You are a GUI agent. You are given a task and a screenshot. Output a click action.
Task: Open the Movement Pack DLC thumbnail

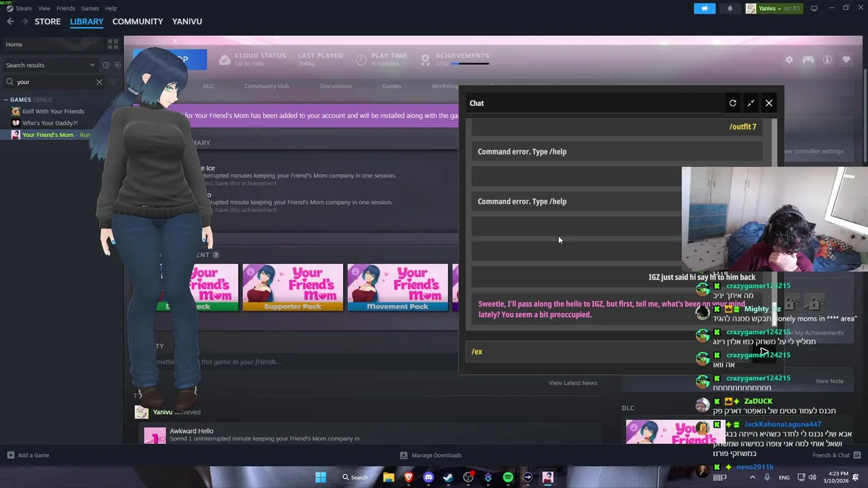pos(397,288)
